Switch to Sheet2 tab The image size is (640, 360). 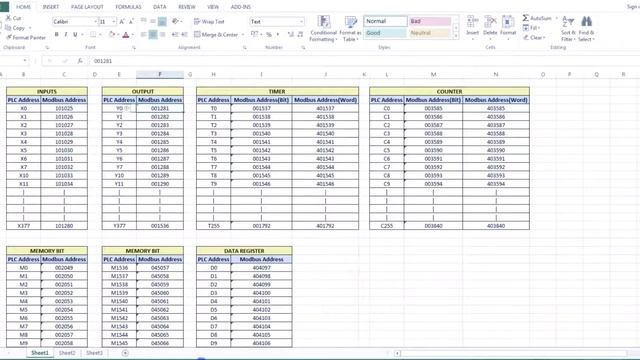pos(67,353)
